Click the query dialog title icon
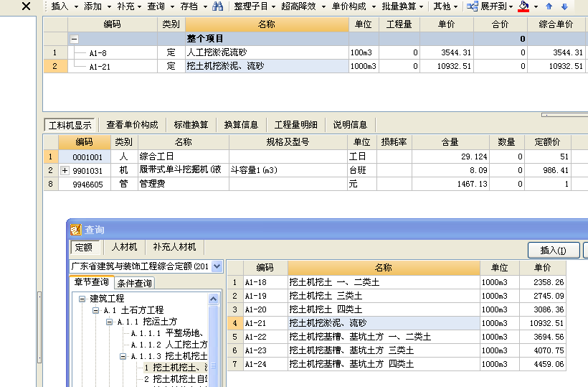Viewport: 588px width, 387px height. pos(76,230)
